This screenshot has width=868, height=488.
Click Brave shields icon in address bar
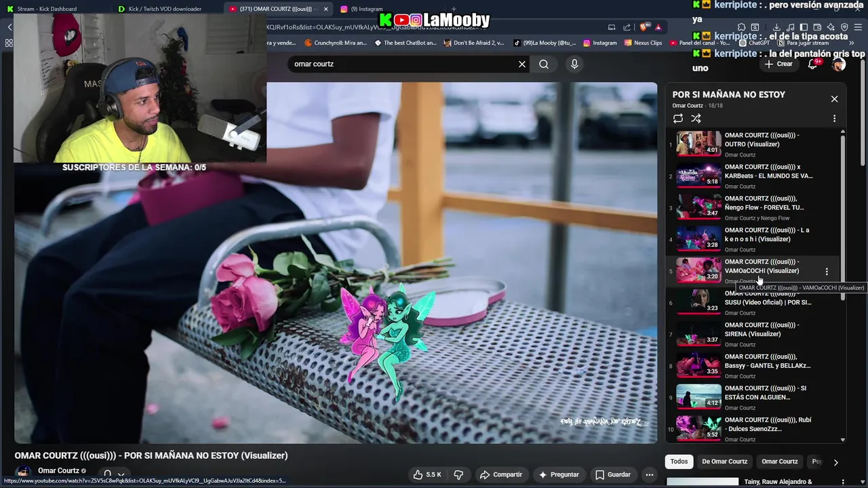(644, 27)
